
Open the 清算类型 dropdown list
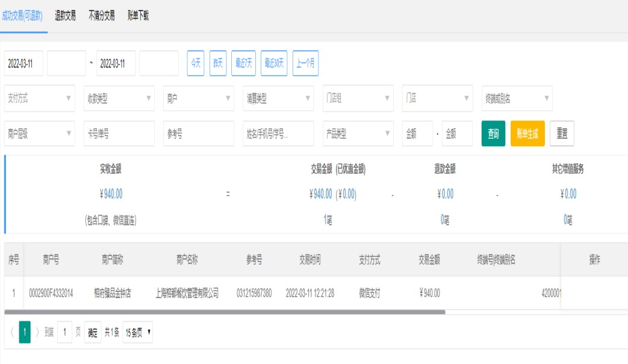278,99
